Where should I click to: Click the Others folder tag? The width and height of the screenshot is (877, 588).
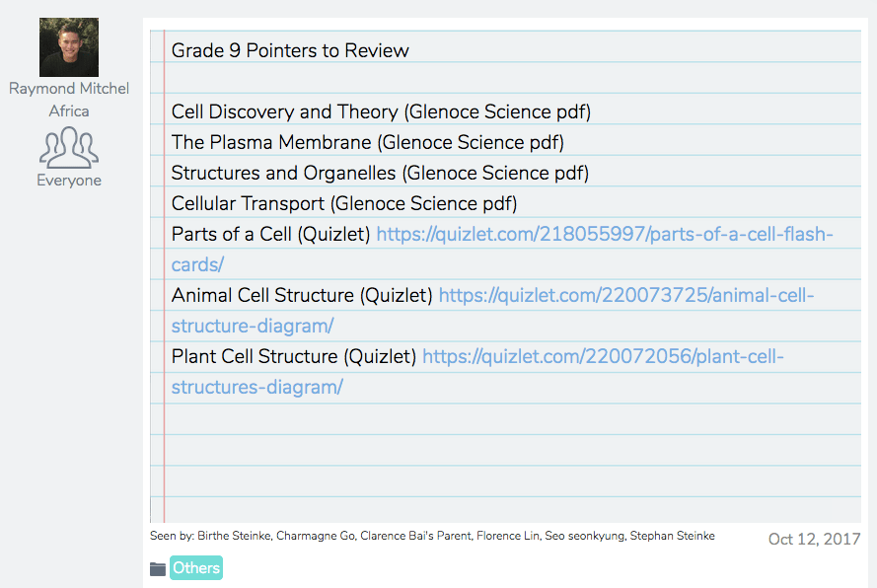195,568
